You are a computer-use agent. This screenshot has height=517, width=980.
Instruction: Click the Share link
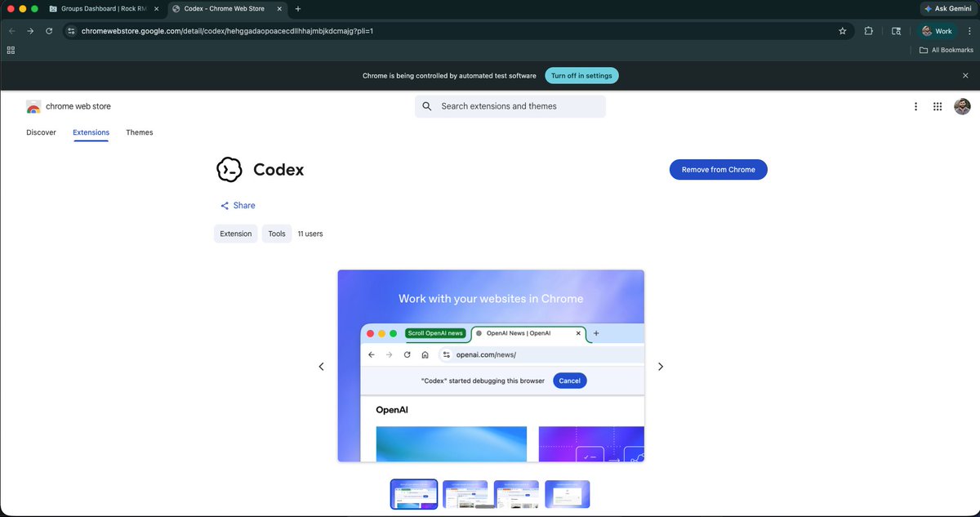[x=238, y=206]
